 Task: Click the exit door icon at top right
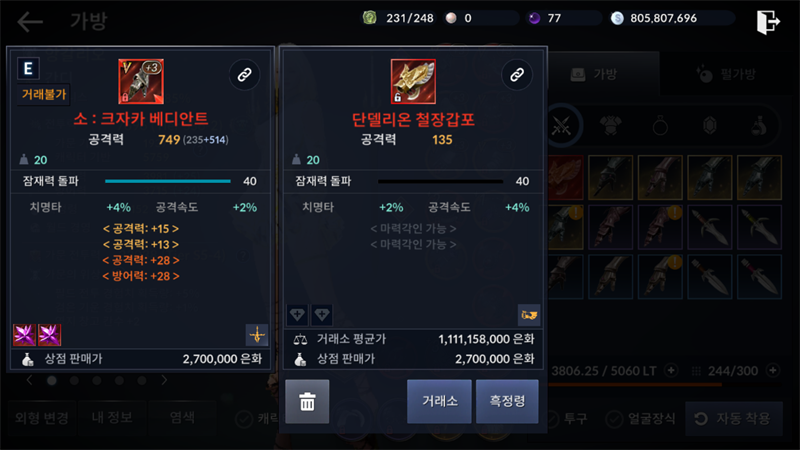[x=768, y=22]
